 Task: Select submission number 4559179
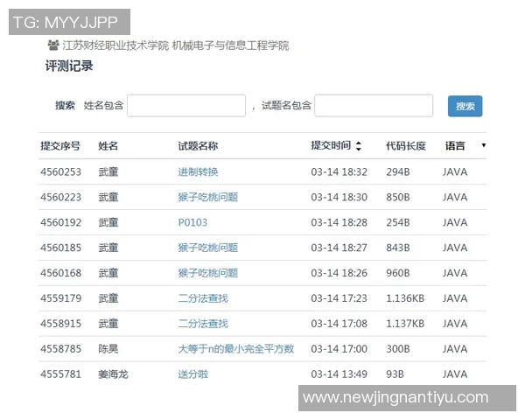[x=60, y=298]
